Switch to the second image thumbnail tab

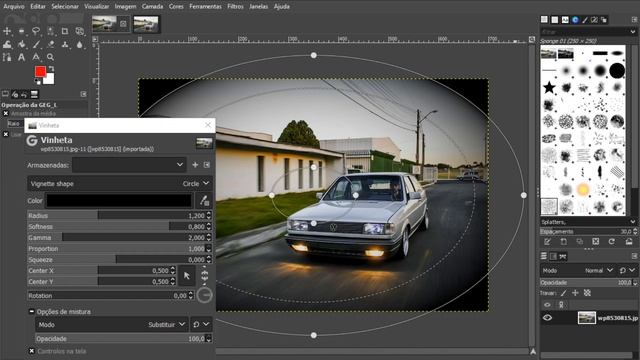tap(146, 24)
